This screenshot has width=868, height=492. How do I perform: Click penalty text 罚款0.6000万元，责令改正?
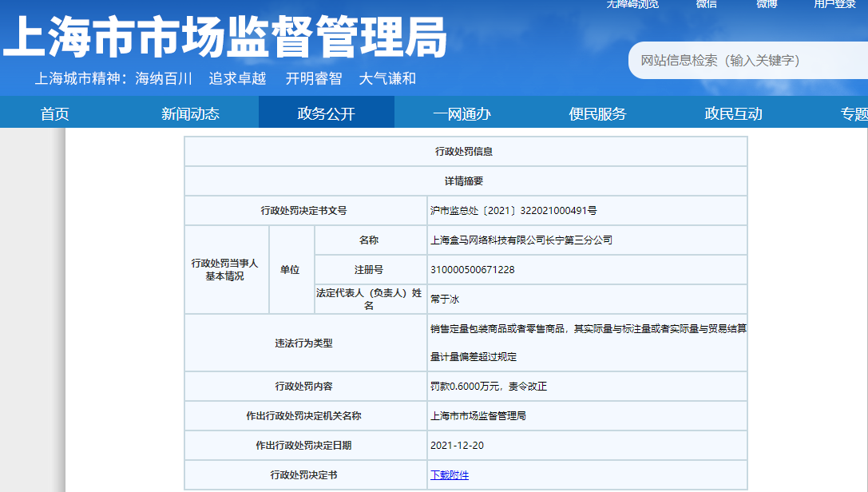(x=489, y=387)
